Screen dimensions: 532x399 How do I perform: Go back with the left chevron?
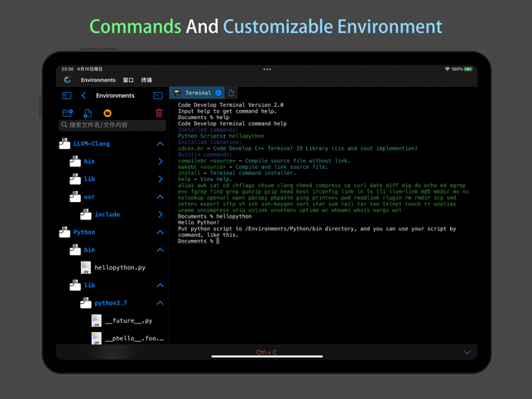[84, 96]
